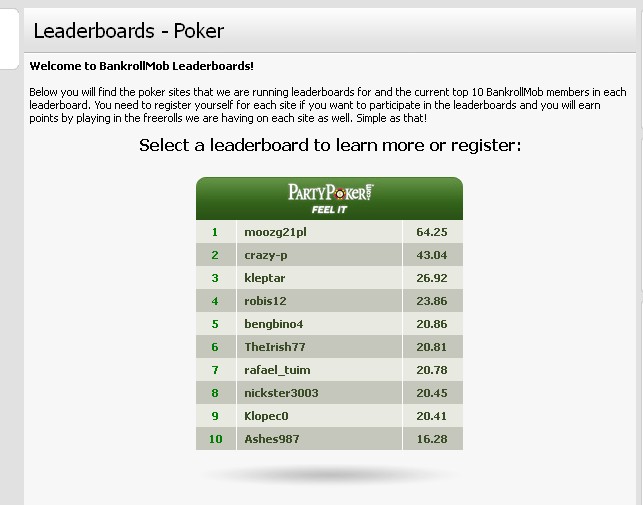Click the 26.92 score for kleptar

pos(432,278)
